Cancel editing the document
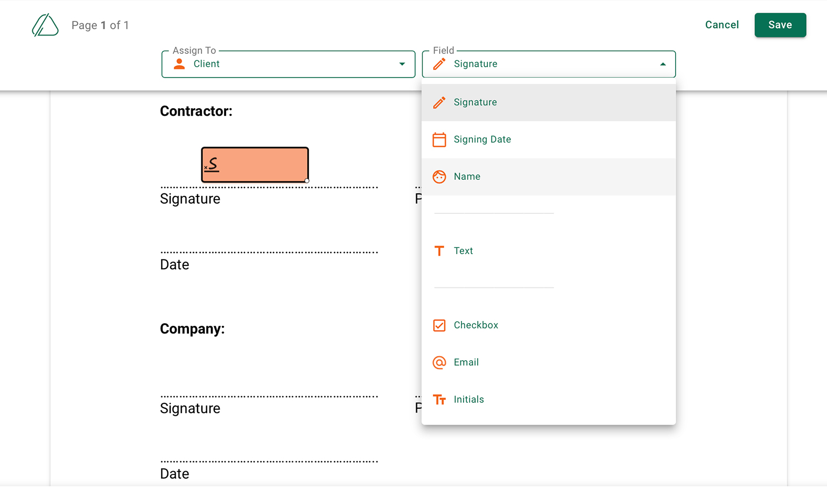The height and width of the screenshot is (504, 827). point(722,25)
